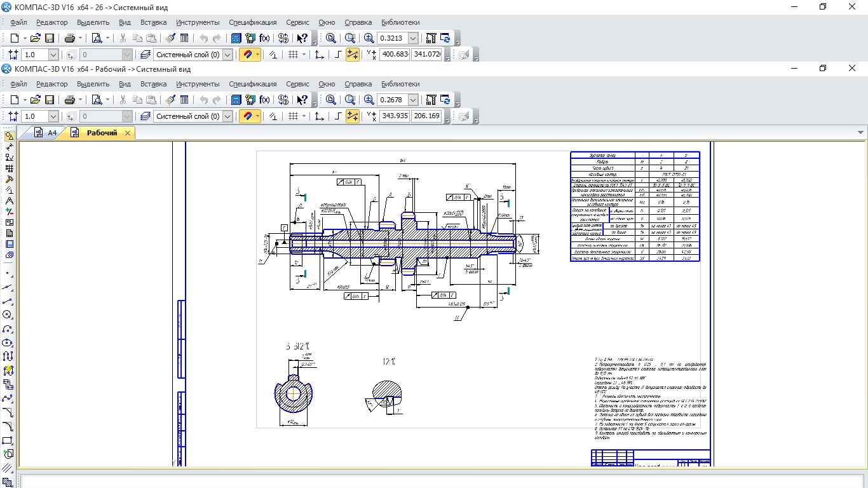The image size is (868, 488).
Task: Open f(x) variables icon in Рабочий window
Action: 264,100
